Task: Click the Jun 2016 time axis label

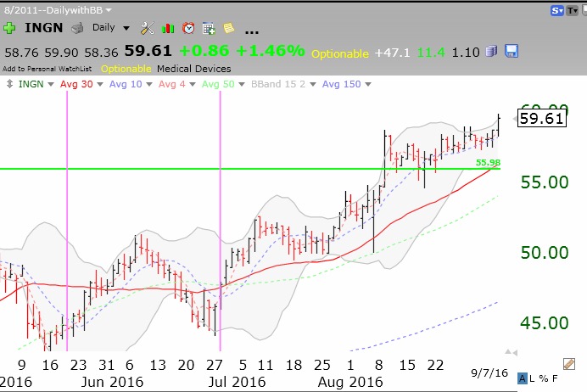Action: tap(112, 383)
